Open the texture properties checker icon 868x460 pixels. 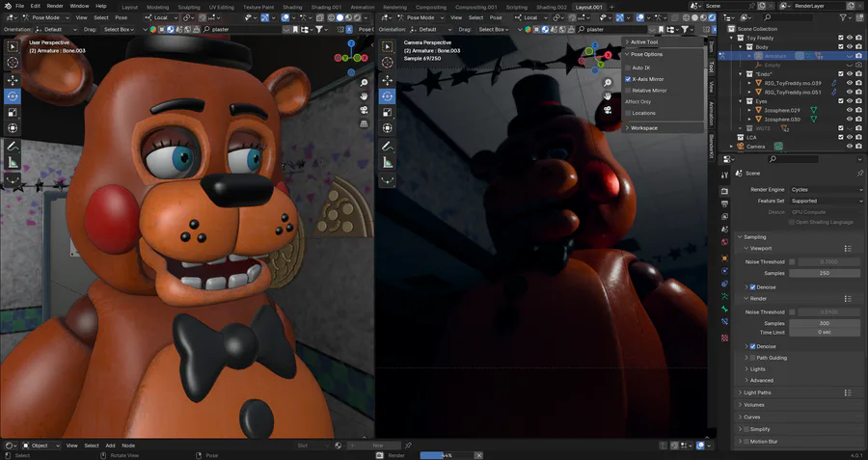(x=724, y=338)
